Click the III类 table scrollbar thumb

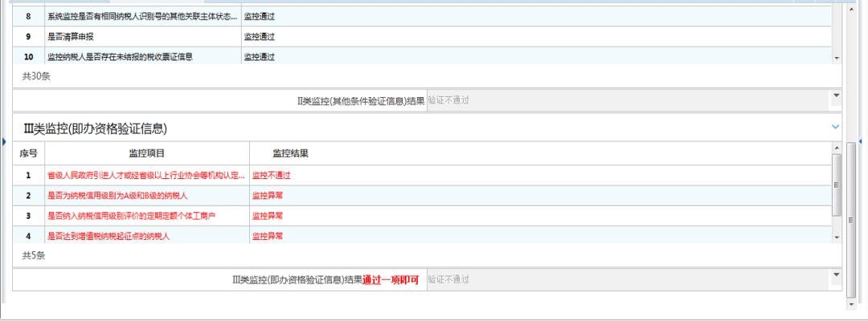point(837,184)
